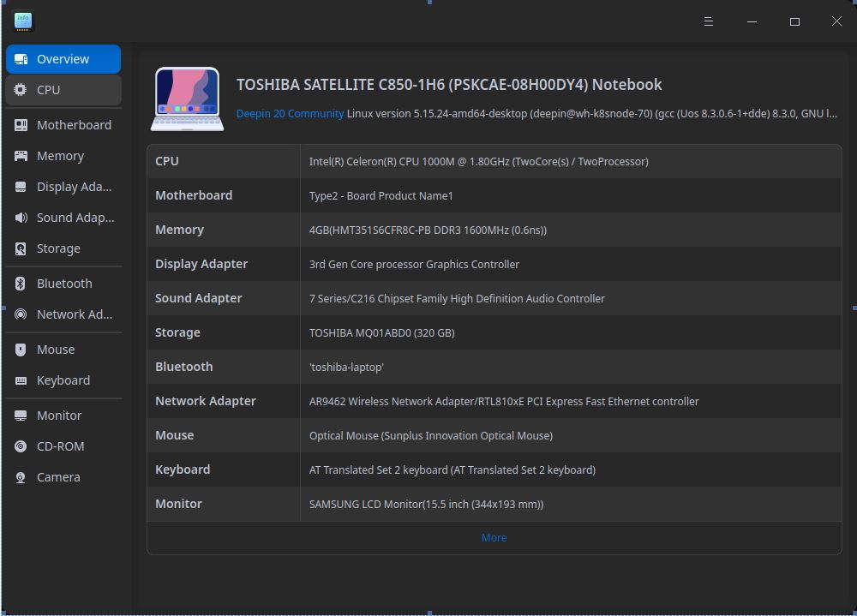Select the Network Adapter table row
Image resolution: width=857 pixels, height=616 pixels.
click(494, 401)
